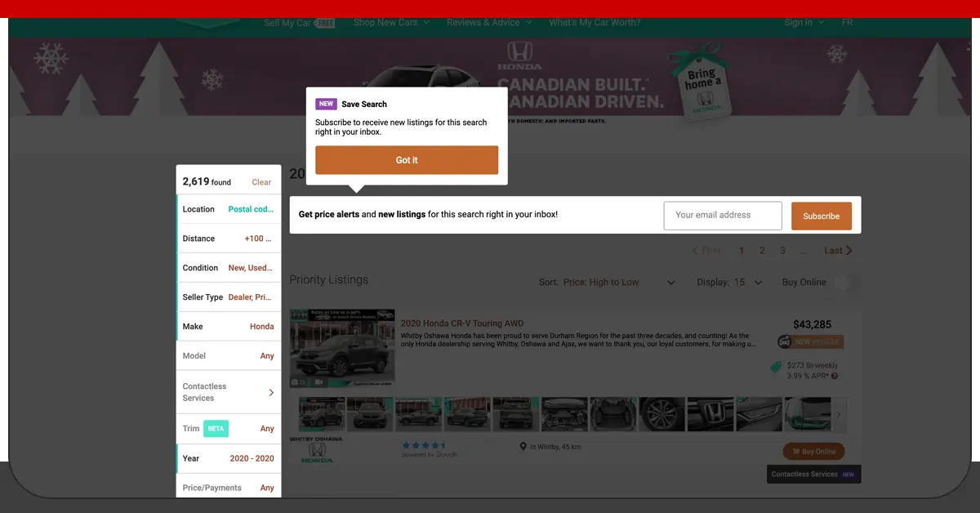
Task: Open the Seller Type filter row
Action: (229, 297)
